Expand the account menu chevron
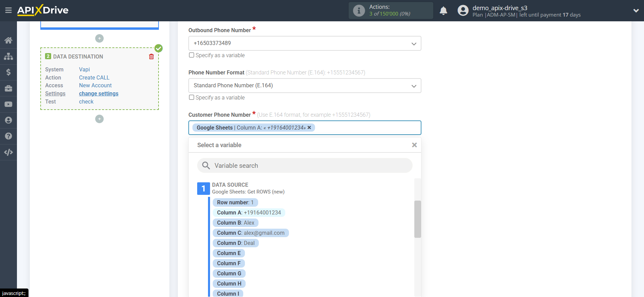The image size is (644, 297). [636, 10]
